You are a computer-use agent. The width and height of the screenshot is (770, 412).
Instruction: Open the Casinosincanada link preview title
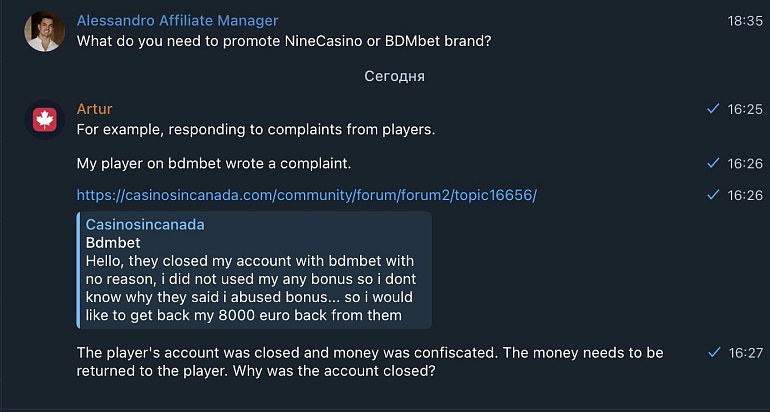[145, 225]
